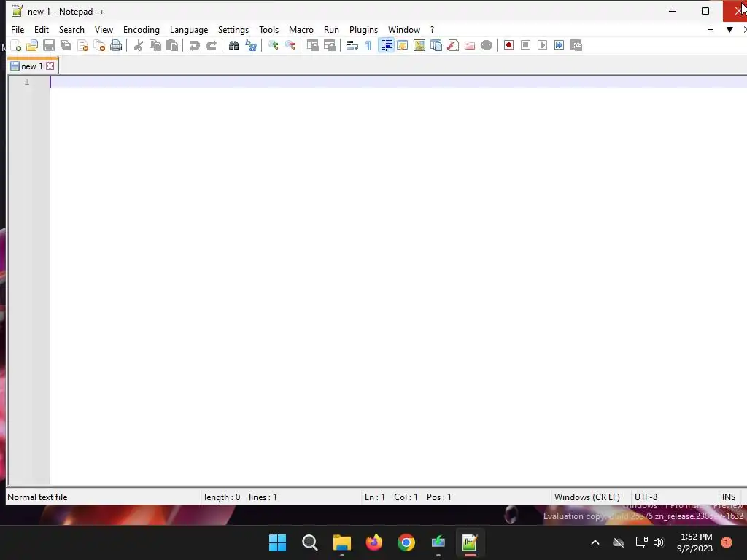Save the current file via toolbar
Viewport: 747px width, 560px height.
point(49,45)
